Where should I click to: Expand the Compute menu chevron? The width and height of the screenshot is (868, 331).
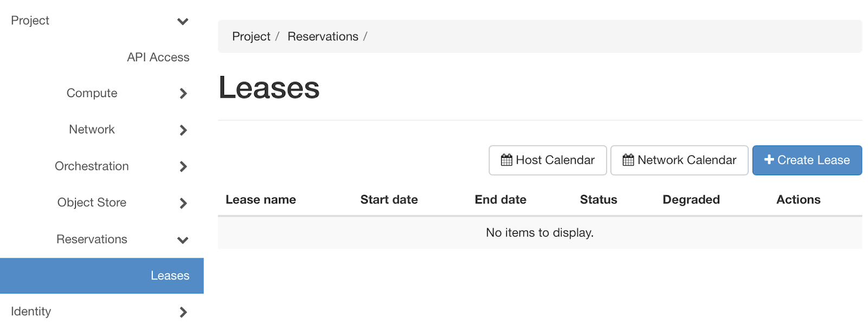coord(183,94)
